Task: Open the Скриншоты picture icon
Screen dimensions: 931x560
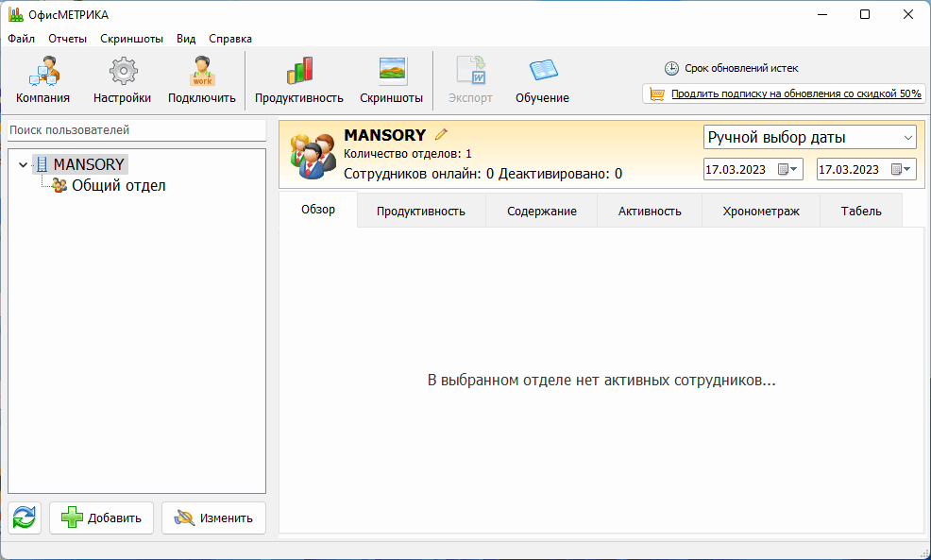Action: (x=392, y=70)
